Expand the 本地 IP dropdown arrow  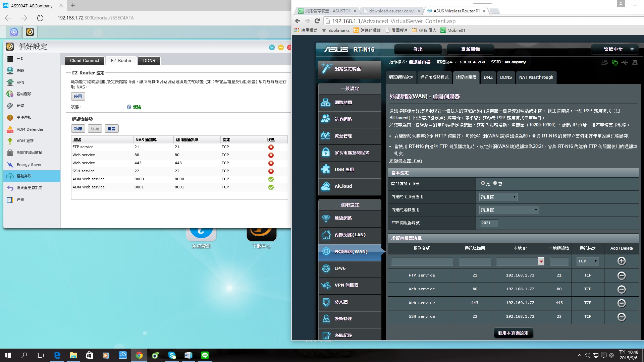[541, 261]
